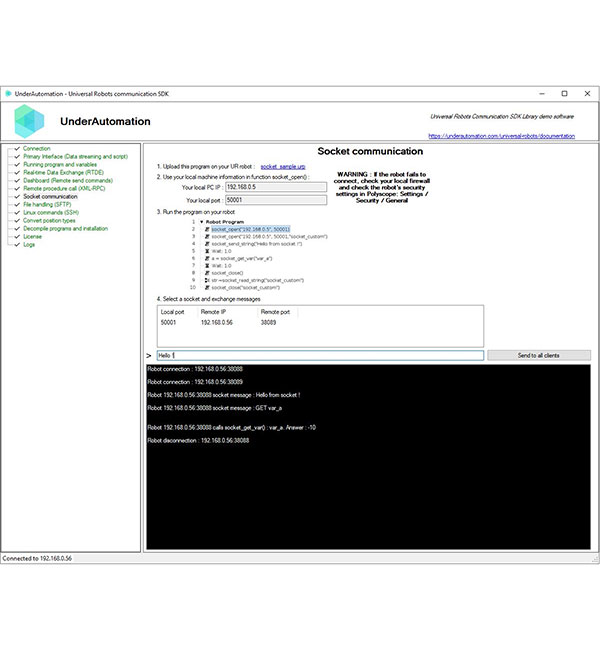Click checkmark icon beside License
This screenshot has height=650, width=600.
point(17,237)
